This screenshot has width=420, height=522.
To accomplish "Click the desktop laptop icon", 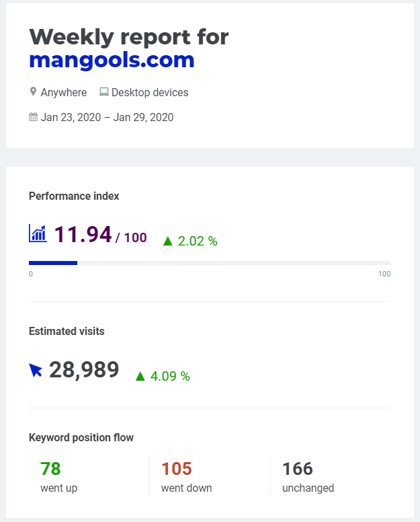I will [104, 91].
